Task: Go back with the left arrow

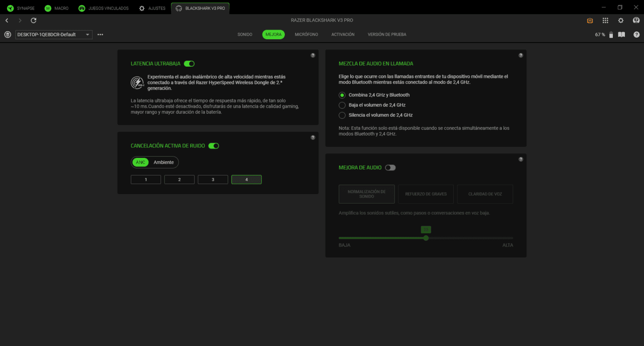Action: tap(7, 21)
